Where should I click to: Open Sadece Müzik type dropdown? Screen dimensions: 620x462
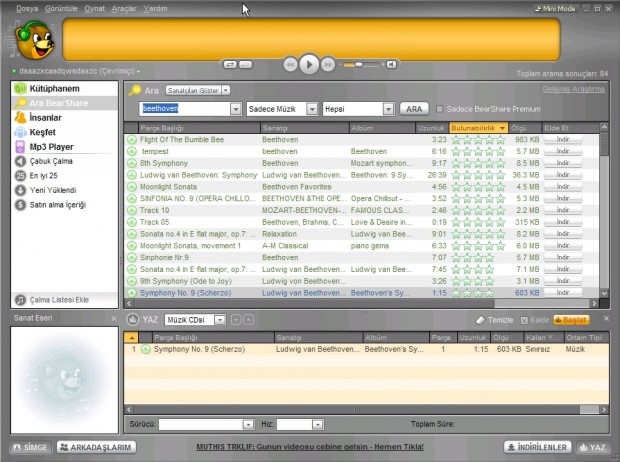(312, 109)
